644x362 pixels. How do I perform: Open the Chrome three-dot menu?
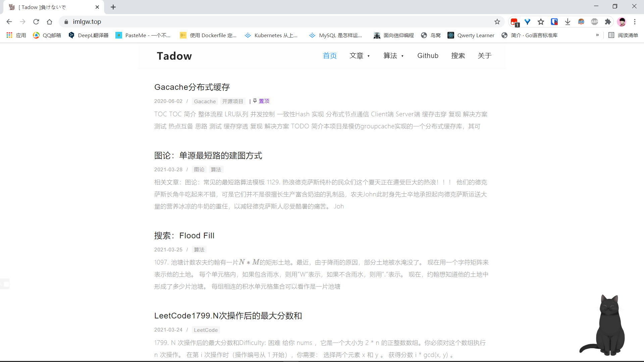[635, 22]
